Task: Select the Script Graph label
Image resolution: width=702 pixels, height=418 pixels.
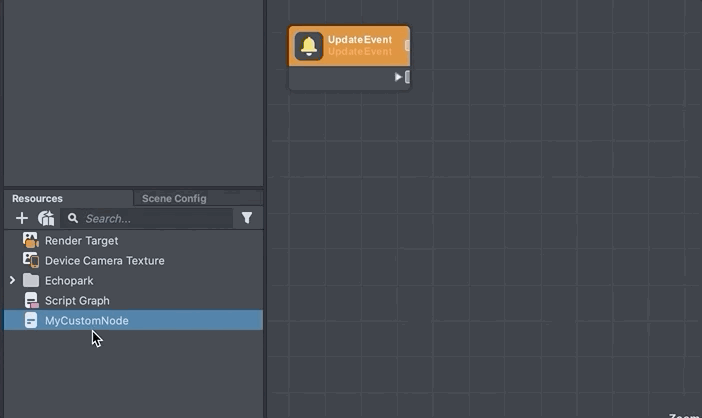Action: (77, 300)
